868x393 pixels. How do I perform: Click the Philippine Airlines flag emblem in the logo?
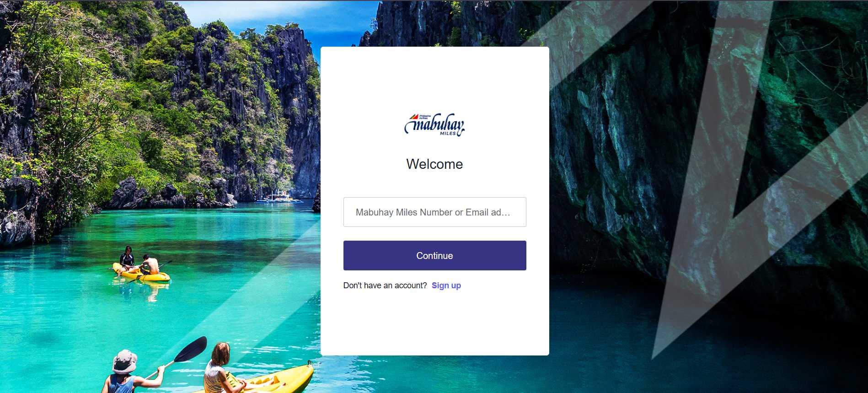click(414, 117)
